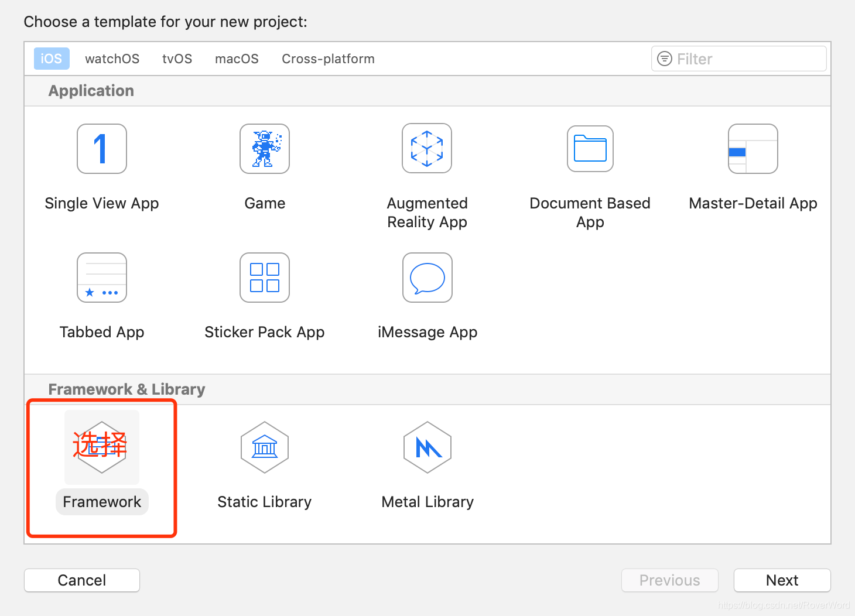
Task: Click the Single View App label
Action: click(102, 203)
